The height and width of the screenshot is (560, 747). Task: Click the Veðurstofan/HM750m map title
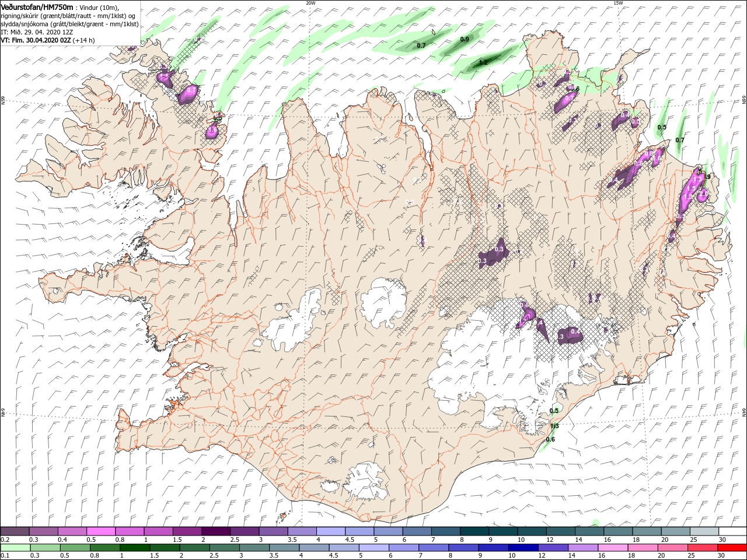37,6
